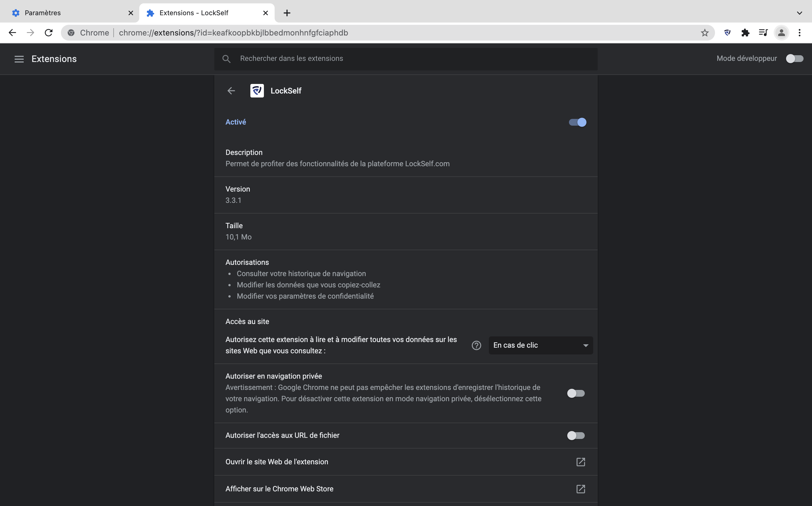Click the LockSelf description text
Screen dimensions: 812x506
[x=337, y=164]
